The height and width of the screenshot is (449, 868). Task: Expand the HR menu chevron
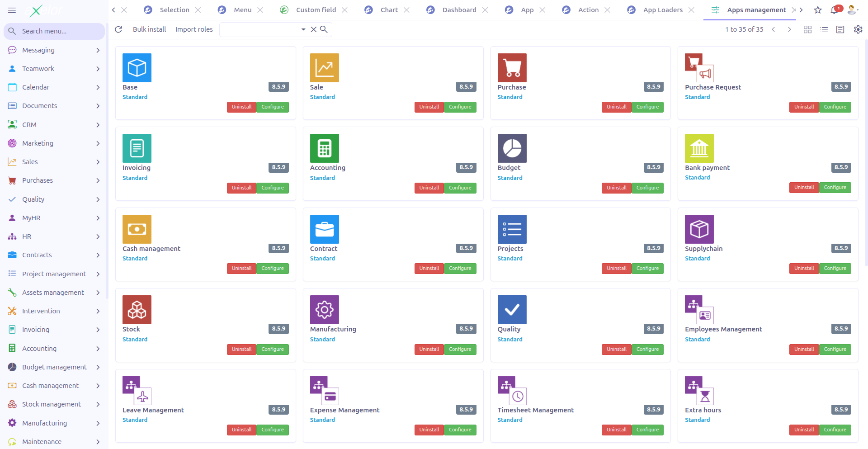(x=98, y=236)
